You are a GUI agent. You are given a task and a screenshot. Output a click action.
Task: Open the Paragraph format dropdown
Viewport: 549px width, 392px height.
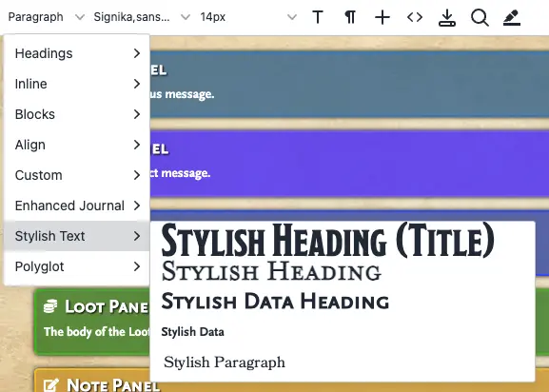(x=47, y=17)
